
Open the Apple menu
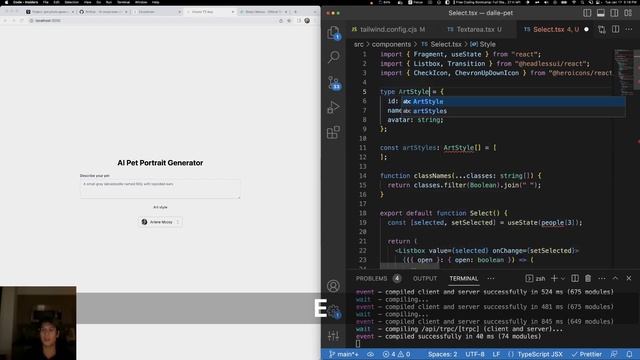(x=6, y=2)
